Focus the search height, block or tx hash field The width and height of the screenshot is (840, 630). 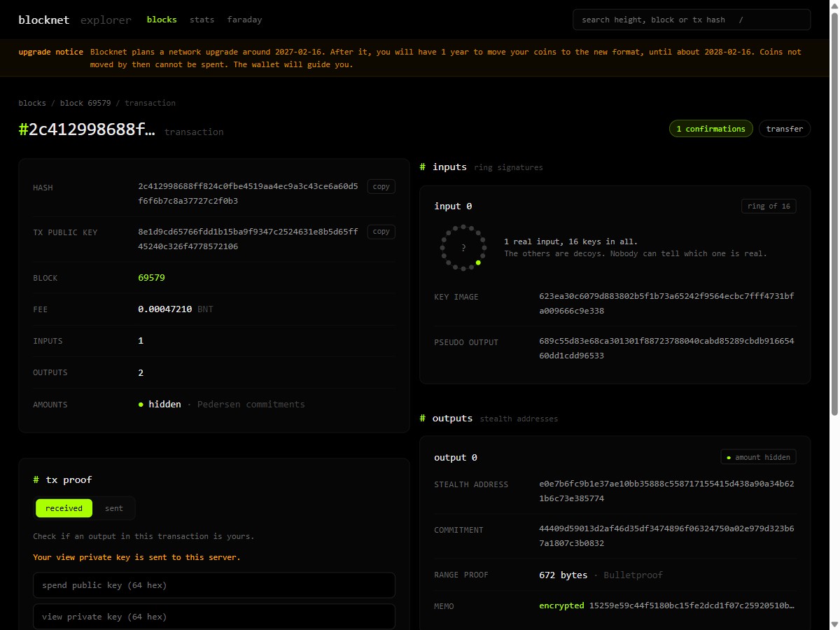(691, 20)
